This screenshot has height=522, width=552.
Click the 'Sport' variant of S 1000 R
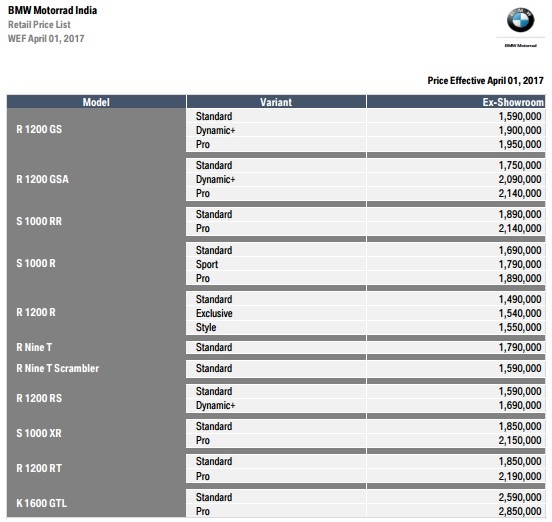coord(207,264)
